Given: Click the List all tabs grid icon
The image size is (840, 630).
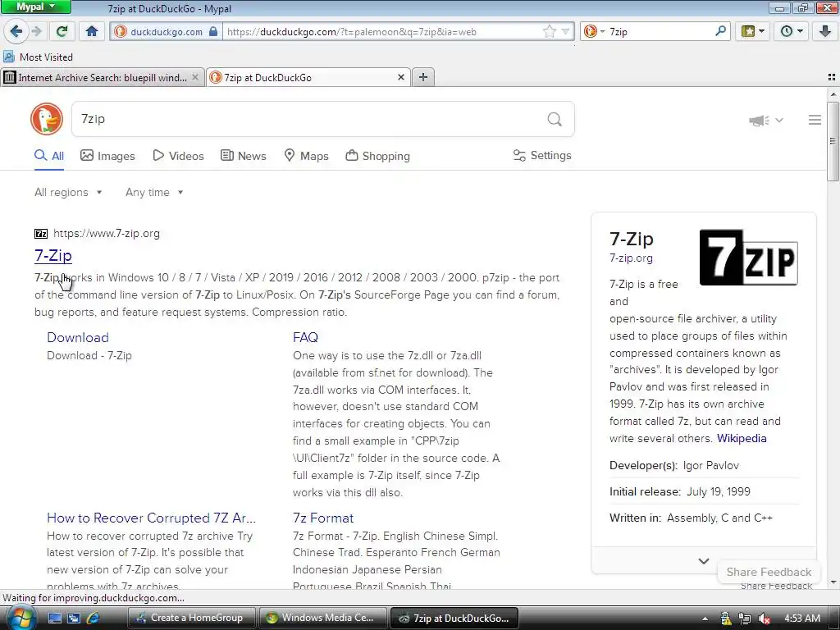Looking at the screenshot, I should coord(832,77).
